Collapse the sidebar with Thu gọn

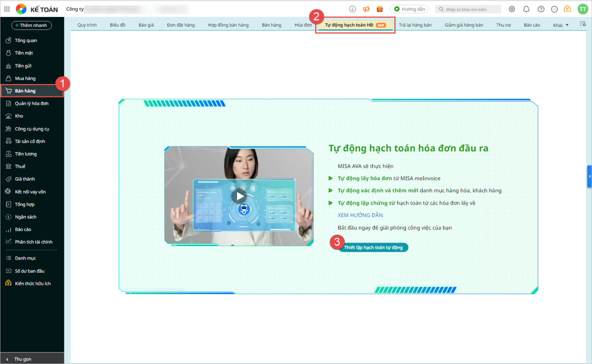click(x=22, y=359)
